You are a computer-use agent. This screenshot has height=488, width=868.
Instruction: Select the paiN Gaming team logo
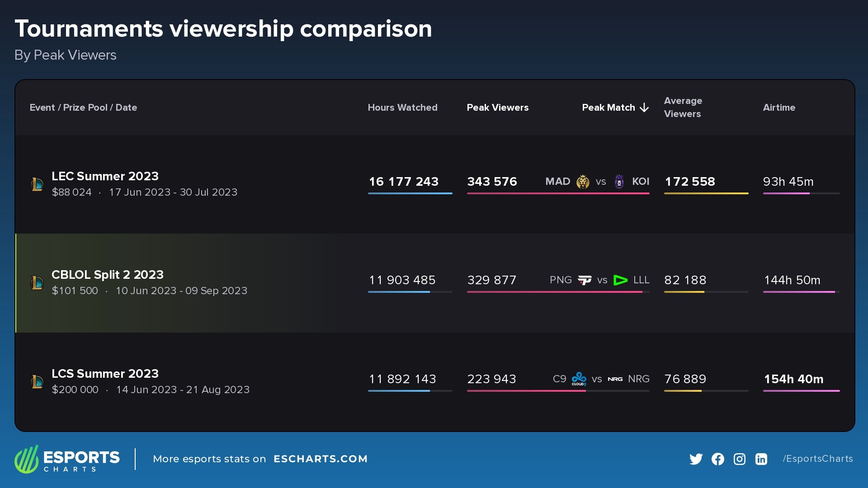coord(585,280)
